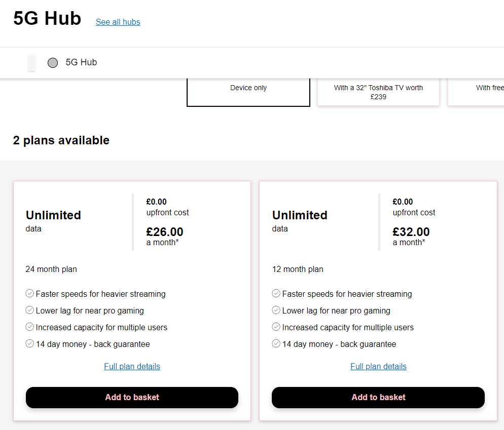This screenshot has height=430, width=504.
Task: Click checkmark icon beside 12-month money-back guarantee
Action: [x=276, y=343]
